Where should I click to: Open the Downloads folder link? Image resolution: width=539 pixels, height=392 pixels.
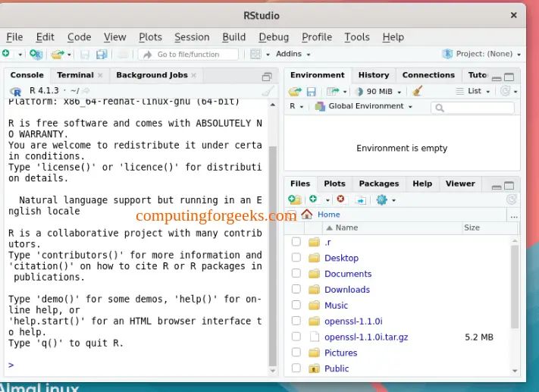click(x=347, y=290)
